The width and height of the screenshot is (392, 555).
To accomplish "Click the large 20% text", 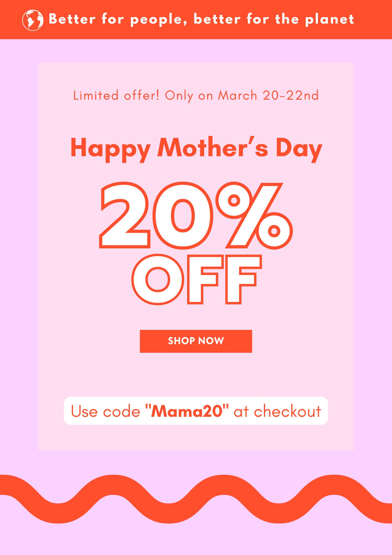I will click(x=196, y=216).
